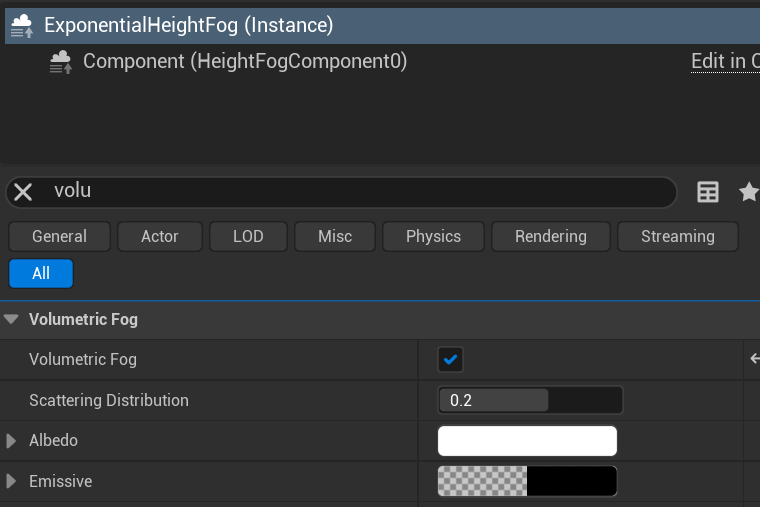Clear the search with the X icon

click(23, 192)
